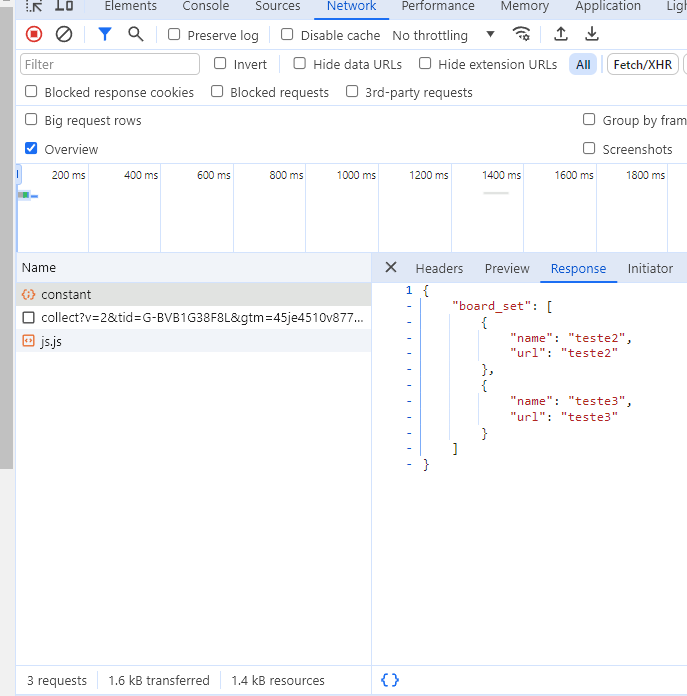Enable Preserve log checkbox

pos(174,34)
